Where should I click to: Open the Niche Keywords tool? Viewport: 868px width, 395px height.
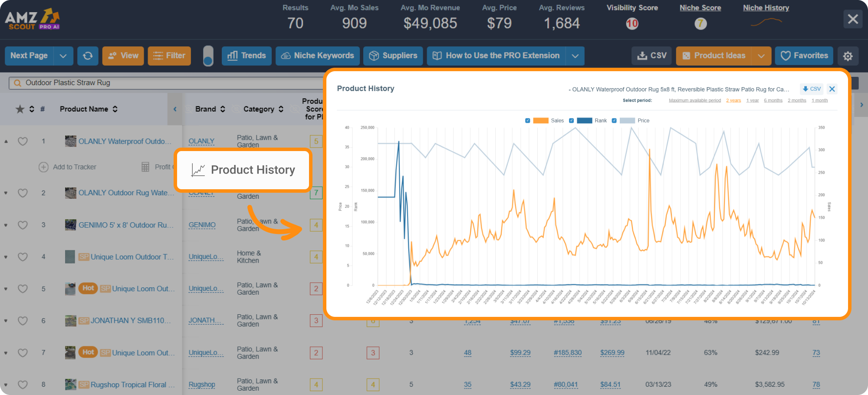click(x=317, y=56)
